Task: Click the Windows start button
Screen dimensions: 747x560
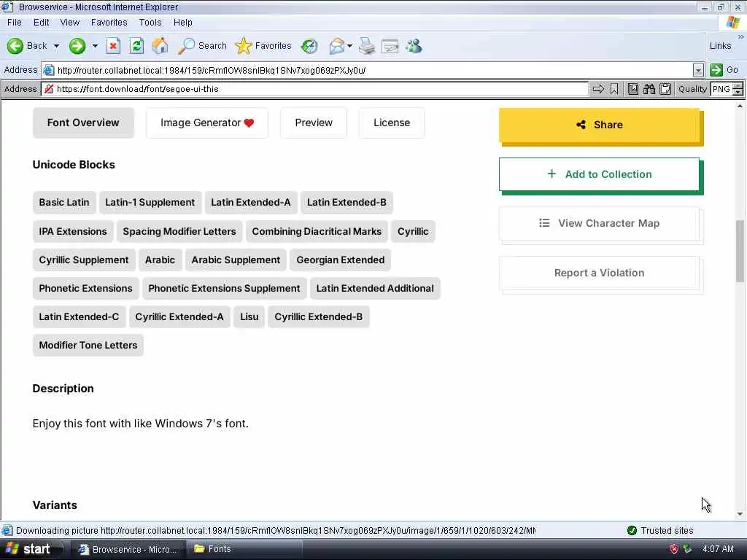Action: pyautogui.click(x=31, y=549)
